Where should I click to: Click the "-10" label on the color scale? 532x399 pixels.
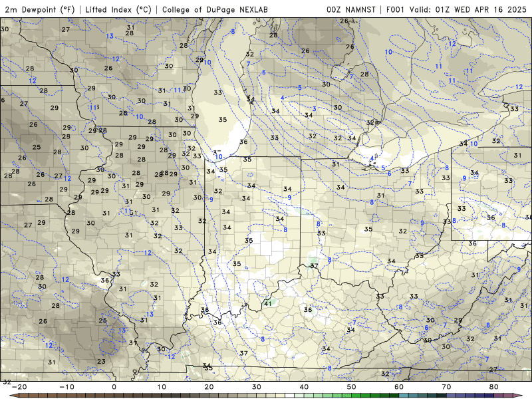click(x=66, y=387)
